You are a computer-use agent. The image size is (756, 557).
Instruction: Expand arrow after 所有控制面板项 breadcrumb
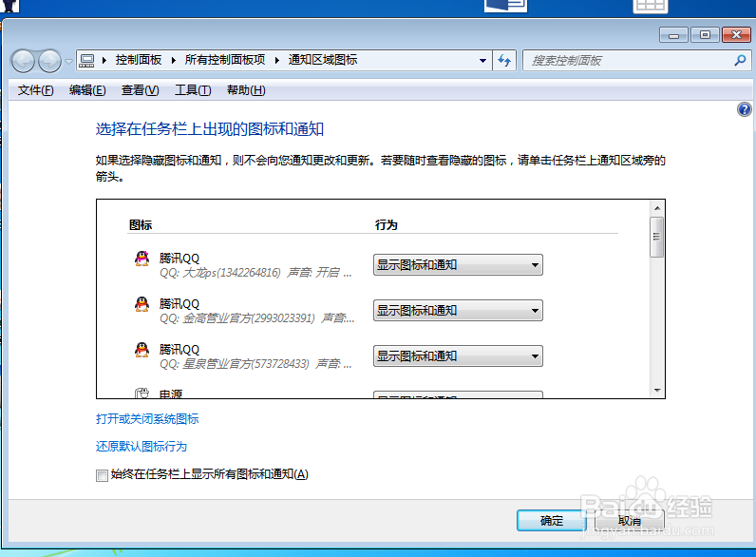point(276,60)
